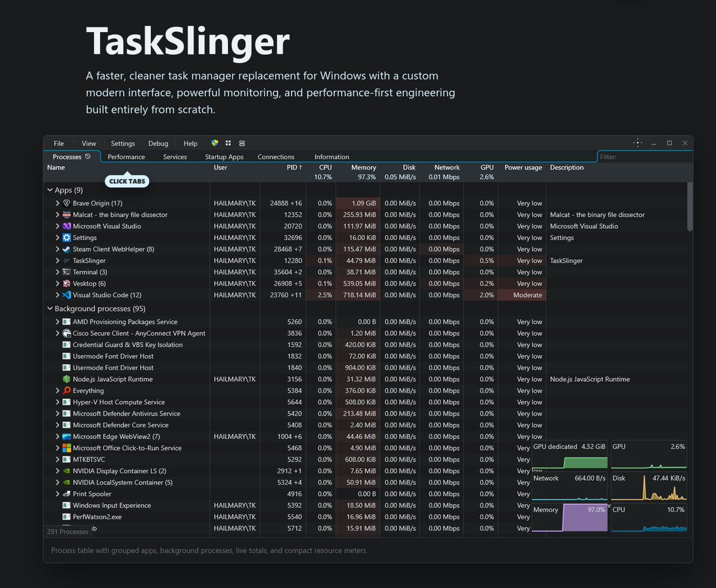Click the Vesktop process icon
The width and height of the screenshot is (716, 588).
(x=67, y=284)
